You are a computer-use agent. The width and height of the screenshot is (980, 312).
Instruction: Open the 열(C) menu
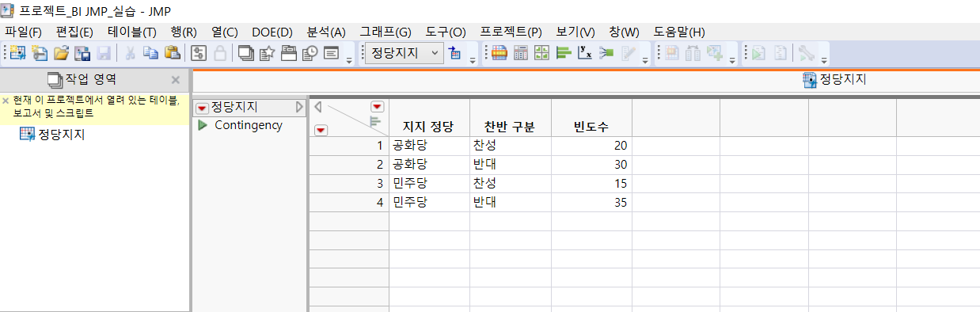[x=225, y=32]
